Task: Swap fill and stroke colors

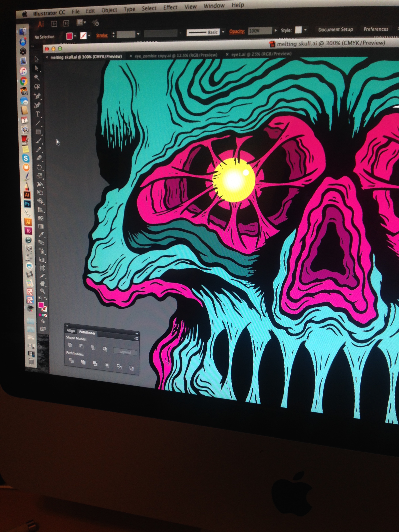Action: click(45, 298)
